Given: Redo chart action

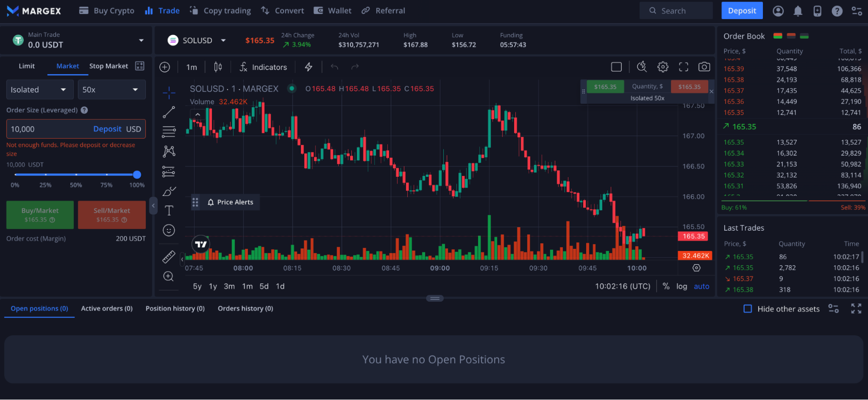Looking at the screenshot, I should (355, 67).
